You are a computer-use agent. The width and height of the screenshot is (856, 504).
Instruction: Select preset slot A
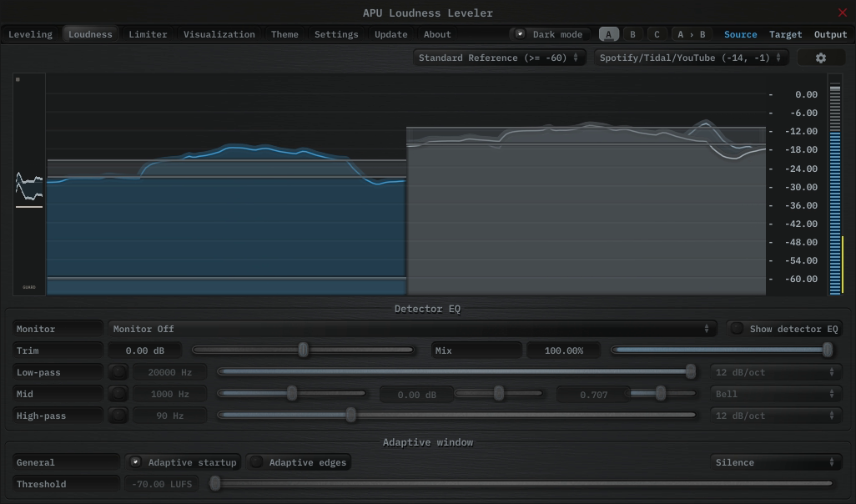tap(608, 34)
